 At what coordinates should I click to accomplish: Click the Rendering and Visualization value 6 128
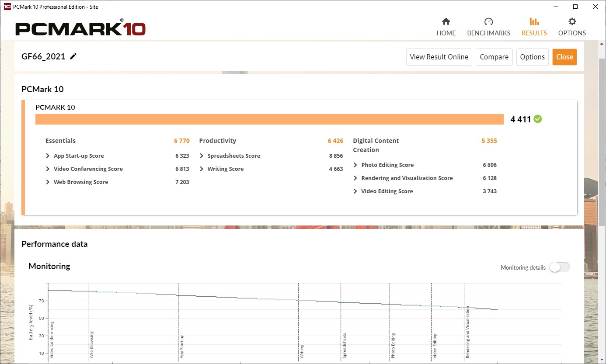coord(490,178)
